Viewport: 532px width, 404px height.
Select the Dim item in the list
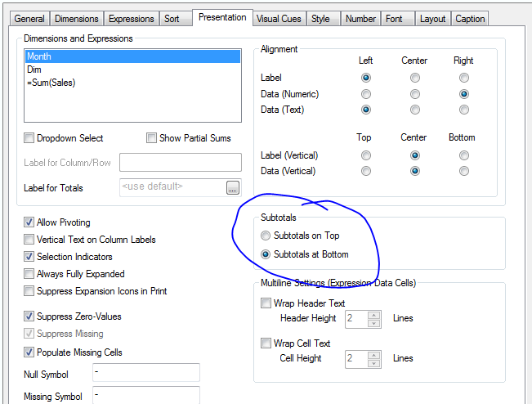point(34,70)
